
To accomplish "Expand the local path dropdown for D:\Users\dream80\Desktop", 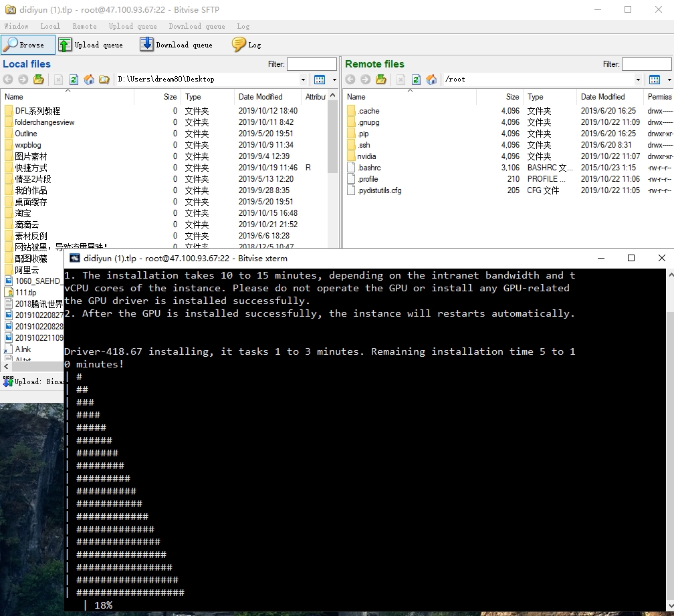I will tap(303, 80).
